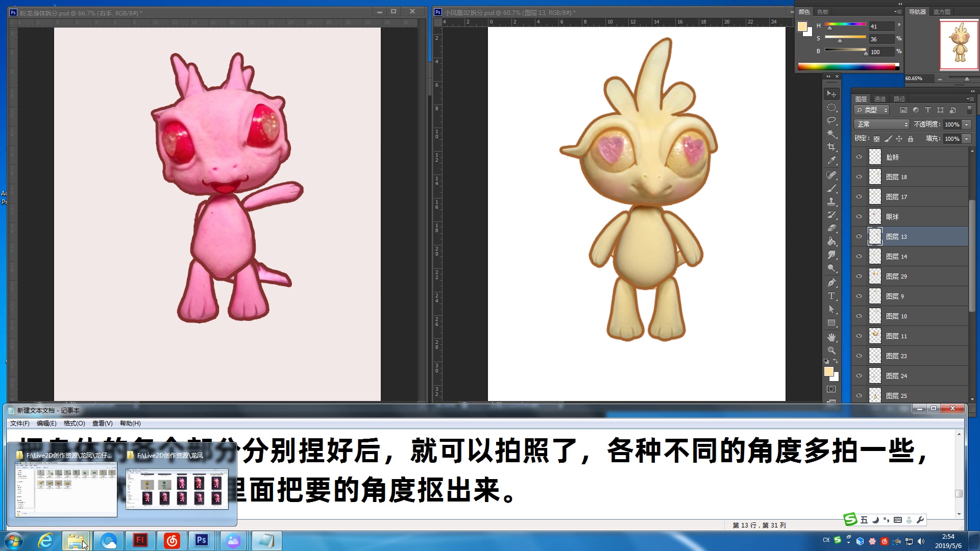The height and width of the screenshot is (551, 980).
Task: Toggle lock all for the layer
Action: pyautogui.click(x=911, y=139)
